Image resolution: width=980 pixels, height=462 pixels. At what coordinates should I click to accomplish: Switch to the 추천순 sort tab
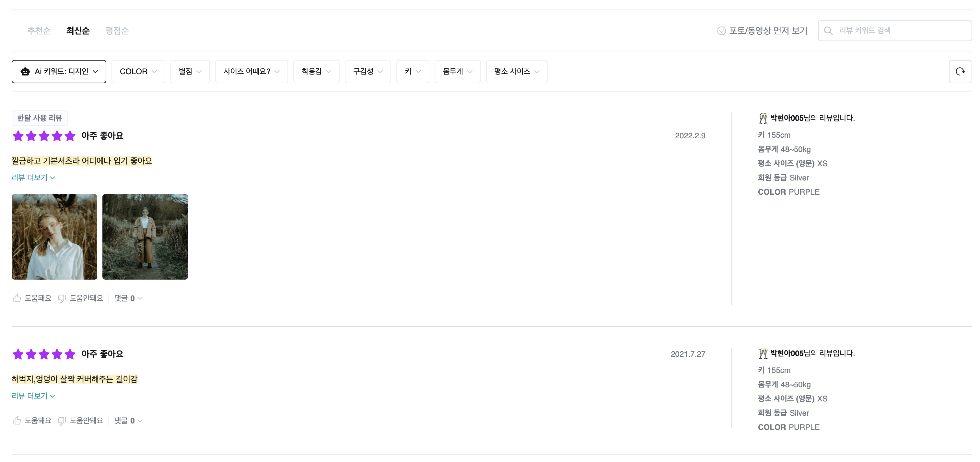(x=39, y=31)
